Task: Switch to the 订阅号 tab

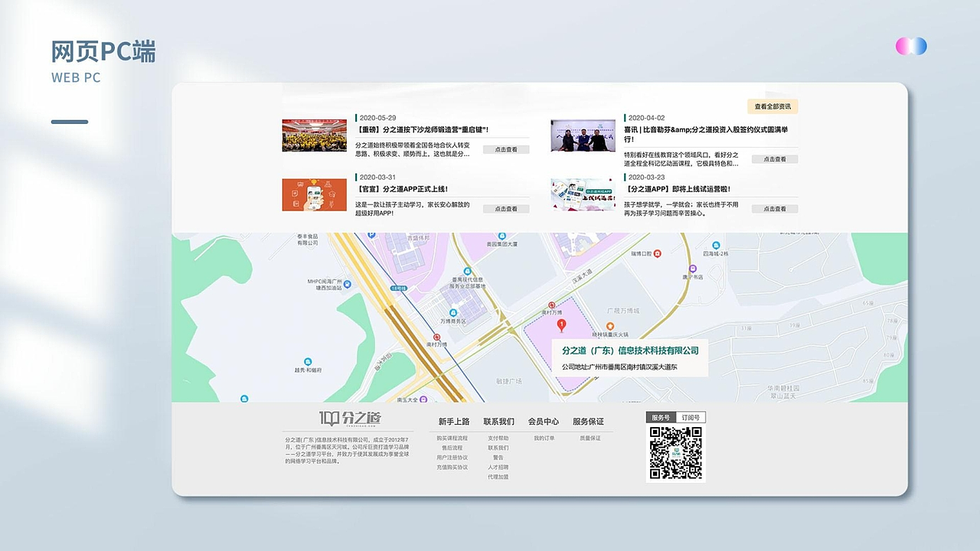Action: click(691, 417)
